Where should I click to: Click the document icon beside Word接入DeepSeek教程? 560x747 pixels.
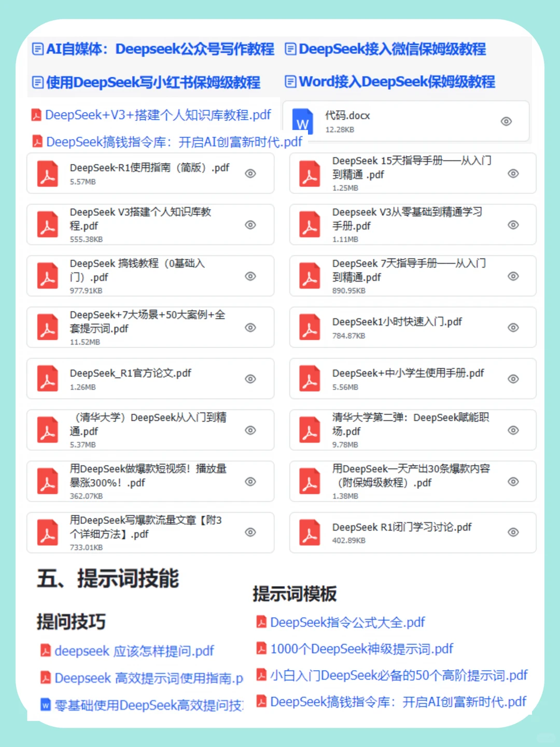[291, 81]
